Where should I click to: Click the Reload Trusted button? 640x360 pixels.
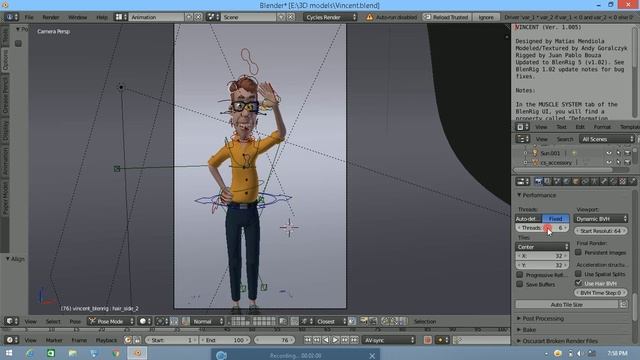[x=447, y=17]
